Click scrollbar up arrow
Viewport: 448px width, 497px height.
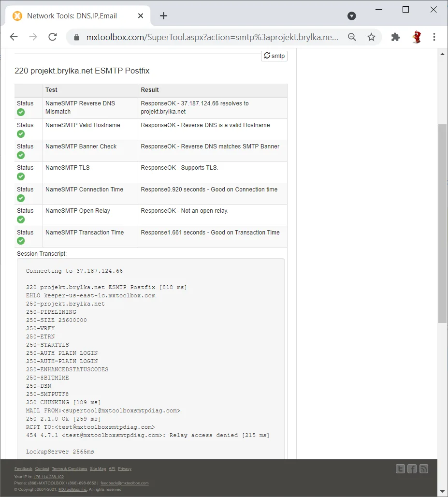(442, 54)
